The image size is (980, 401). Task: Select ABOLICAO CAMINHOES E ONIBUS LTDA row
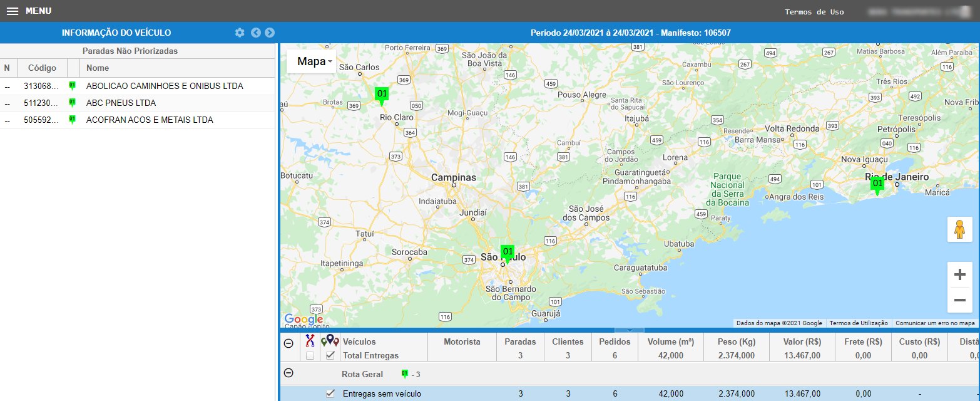point(137,86)
